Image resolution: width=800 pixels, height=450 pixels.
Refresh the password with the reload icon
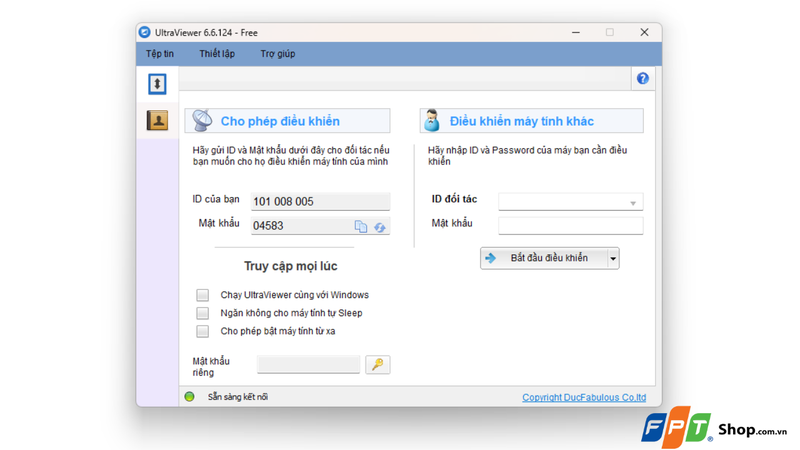coord(380,227)
